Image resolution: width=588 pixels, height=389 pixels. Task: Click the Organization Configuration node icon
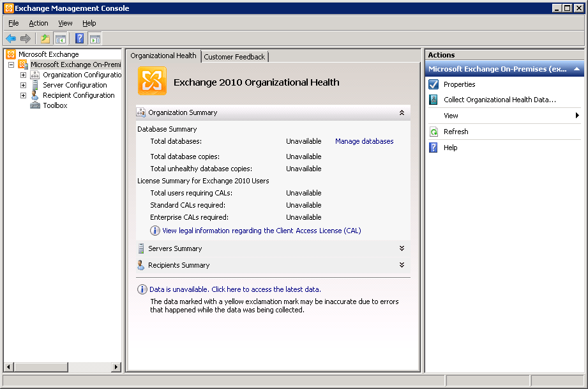[35, 75]
